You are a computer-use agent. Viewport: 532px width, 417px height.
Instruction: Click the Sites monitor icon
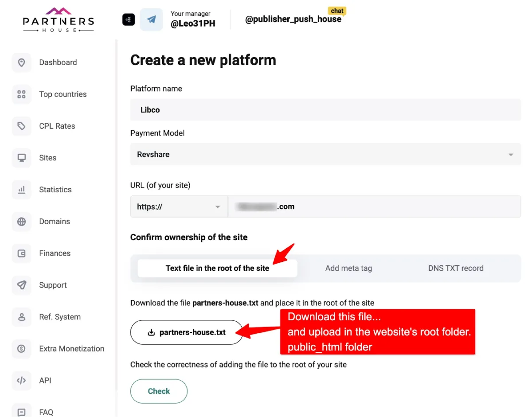tap(21, 158)
